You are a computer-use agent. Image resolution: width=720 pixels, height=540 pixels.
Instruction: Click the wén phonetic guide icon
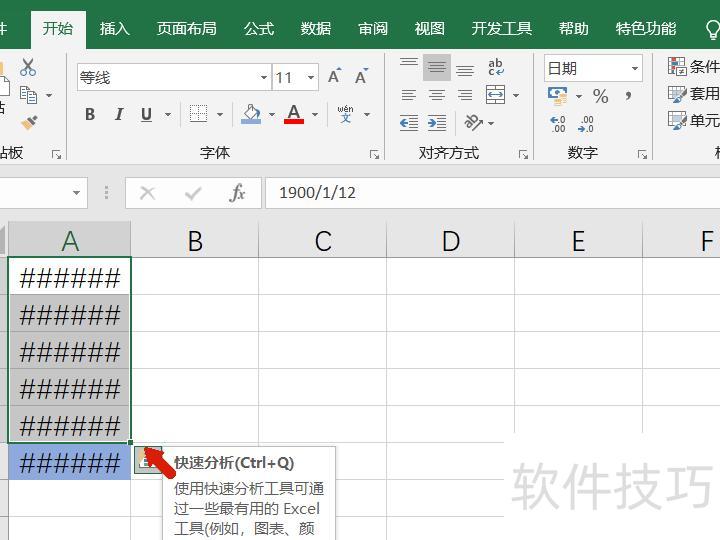click(345, 114)
